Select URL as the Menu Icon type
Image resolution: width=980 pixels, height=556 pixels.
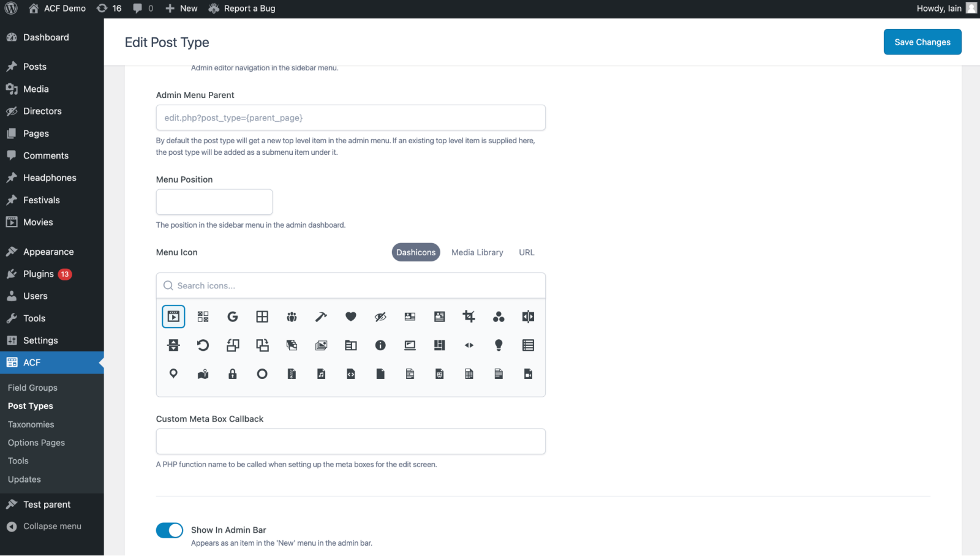[x=526, y=252]
